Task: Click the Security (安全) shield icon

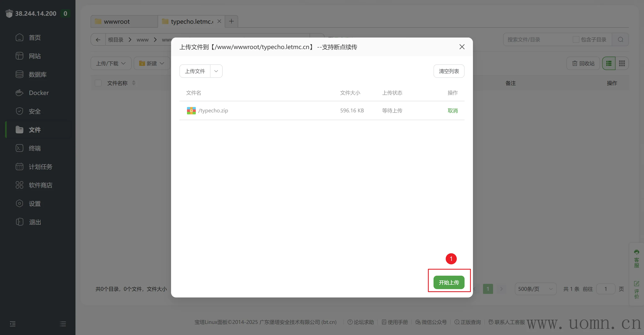Action: (x=19, y=111)
